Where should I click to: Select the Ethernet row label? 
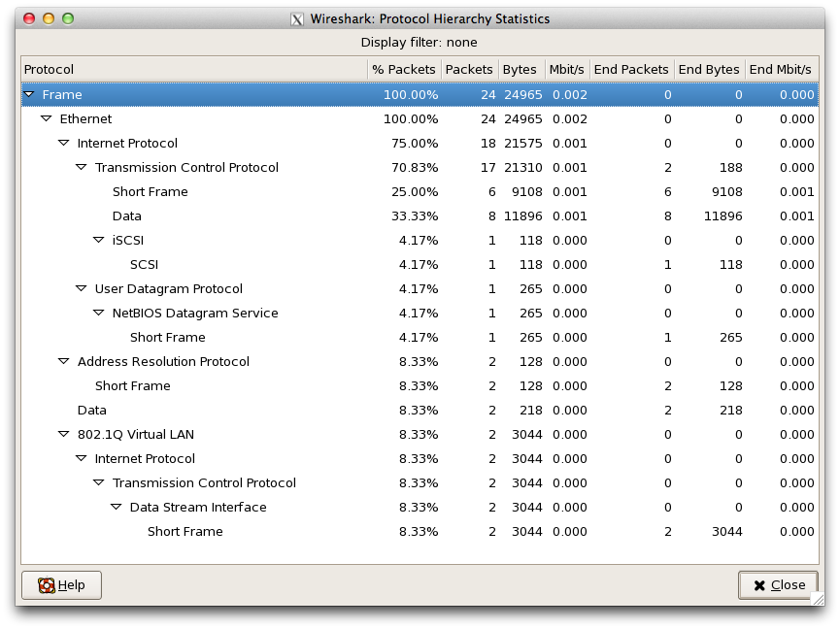pos(85,118)
